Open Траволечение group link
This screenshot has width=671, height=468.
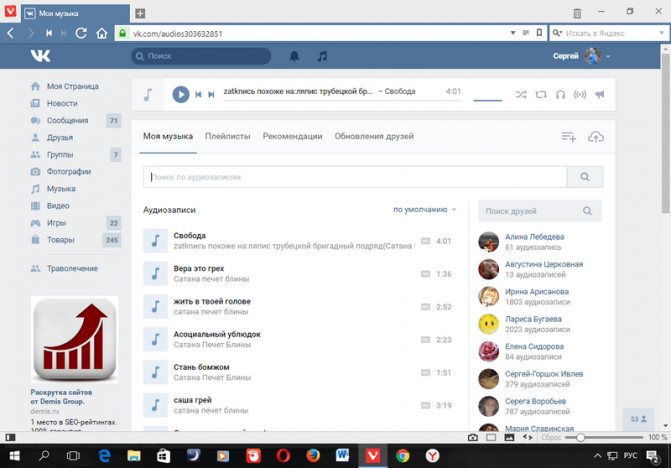click(x=72, y=269)
